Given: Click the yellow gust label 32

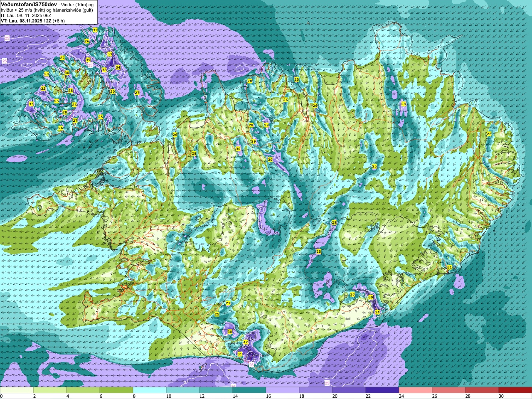Looking at the screenshot, I should click(43, 89).
